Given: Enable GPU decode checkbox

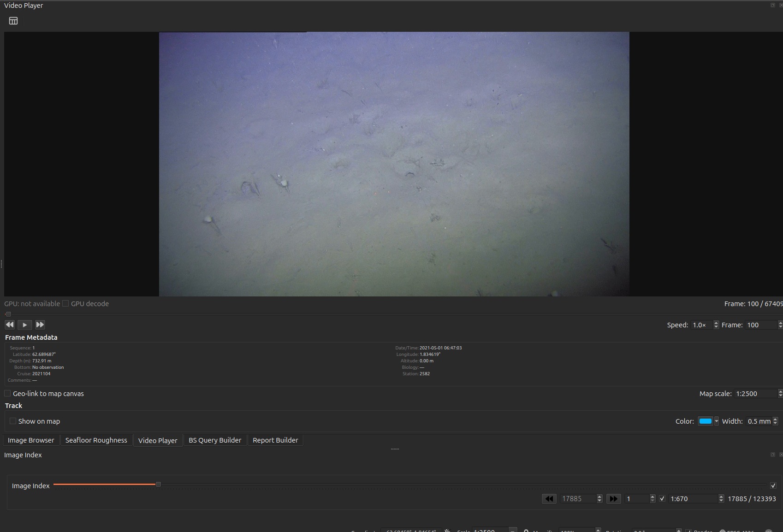Looking at the screenshot, I should point(65,303).
